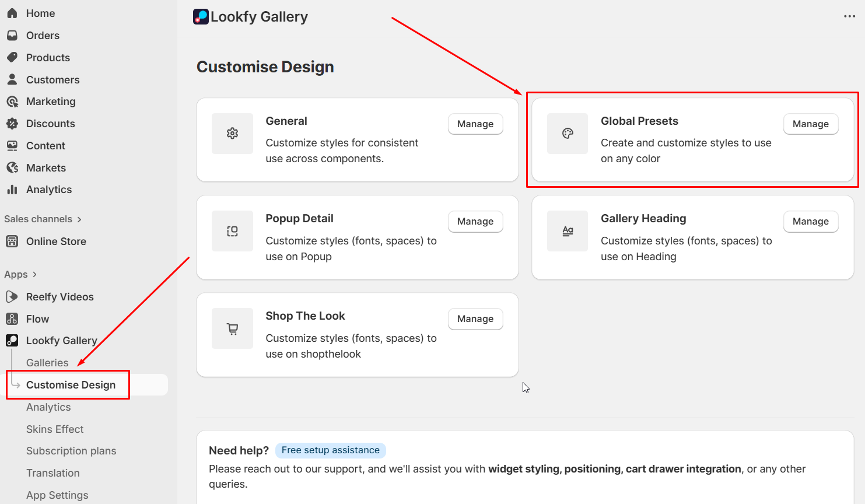
Task: Go to the Galleries submenu item
Action: [47, 363]
